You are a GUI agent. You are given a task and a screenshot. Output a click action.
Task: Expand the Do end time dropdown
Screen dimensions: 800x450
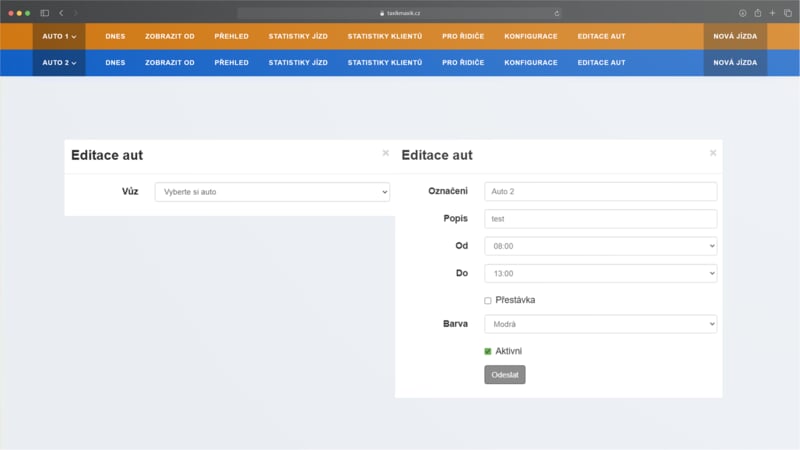[600, 273]
